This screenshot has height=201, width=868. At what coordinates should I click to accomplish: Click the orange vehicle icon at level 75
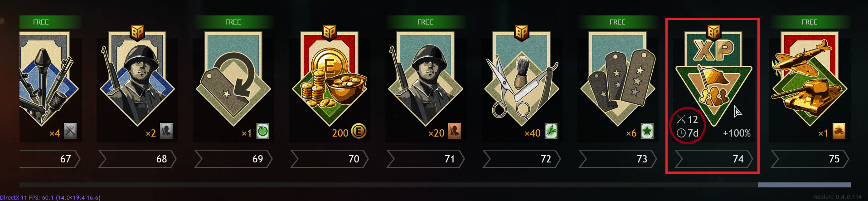839,131
